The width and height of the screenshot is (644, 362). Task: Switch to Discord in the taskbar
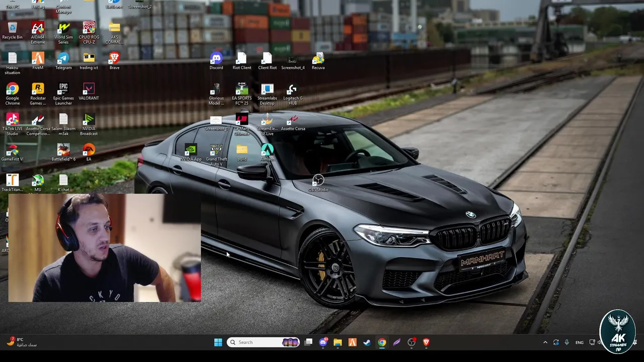click(x=323, y=342)
